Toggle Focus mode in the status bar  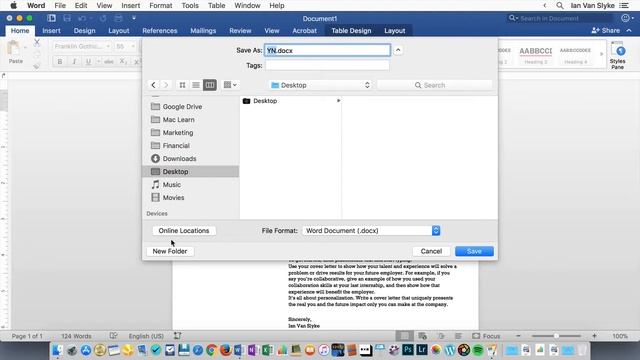[x=486, y=336]
